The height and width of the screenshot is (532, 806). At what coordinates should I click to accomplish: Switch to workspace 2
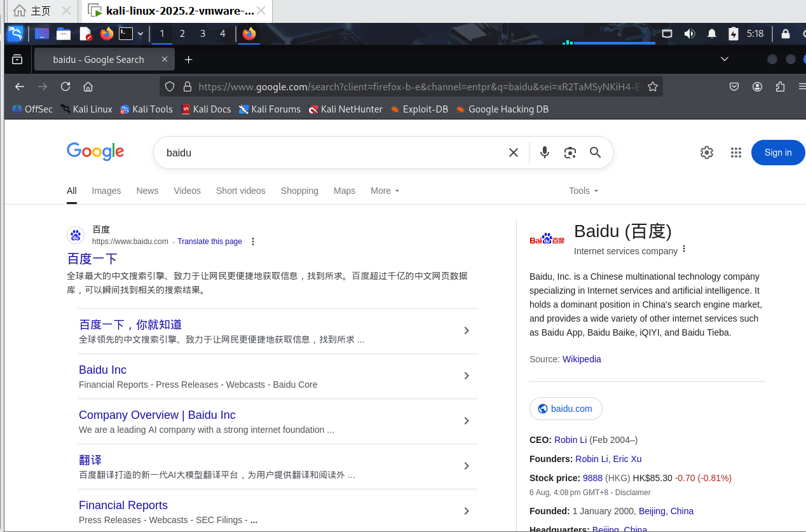coord(182,34)
